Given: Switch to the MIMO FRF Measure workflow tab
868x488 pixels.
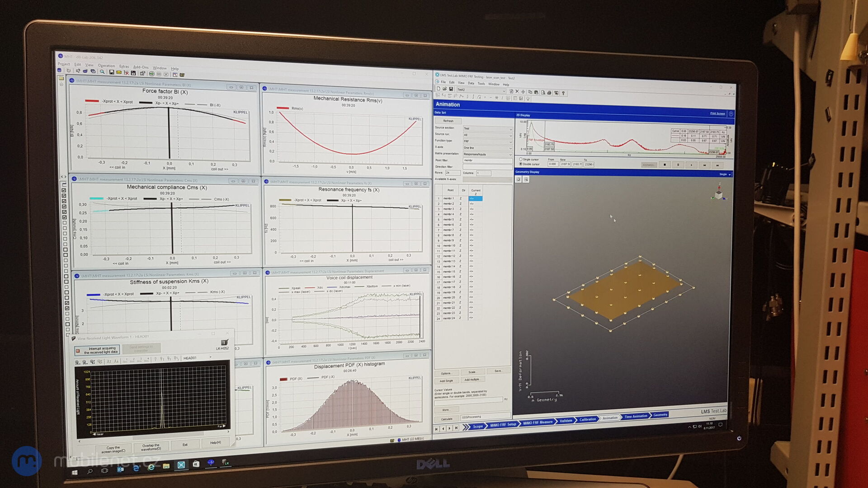Looking at the screenshot, I should 538,423.
